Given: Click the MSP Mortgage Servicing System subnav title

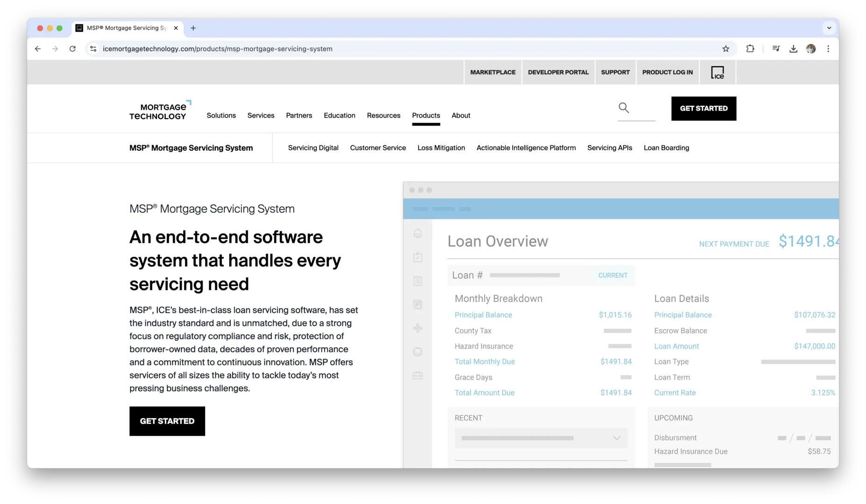Looking at the screenshot, I should click(191, 148).
